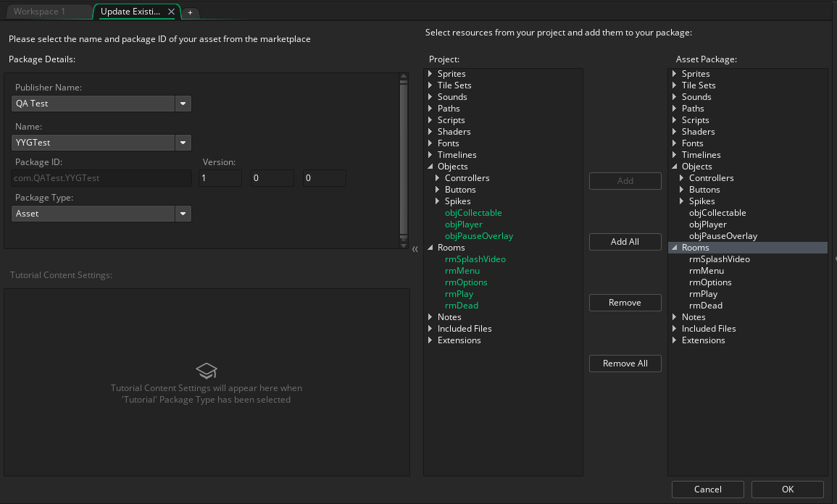Click the minor version field

(x=272, y=178)
